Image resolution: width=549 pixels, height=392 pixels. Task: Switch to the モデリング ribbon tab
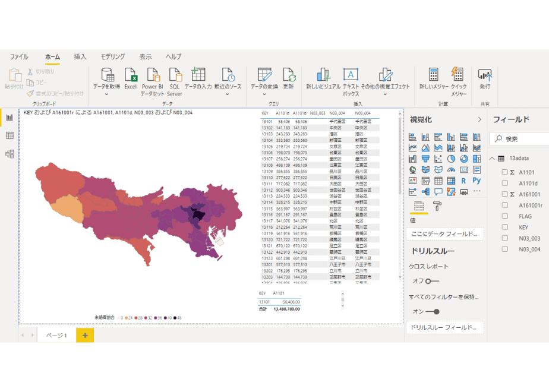point(113,56)
